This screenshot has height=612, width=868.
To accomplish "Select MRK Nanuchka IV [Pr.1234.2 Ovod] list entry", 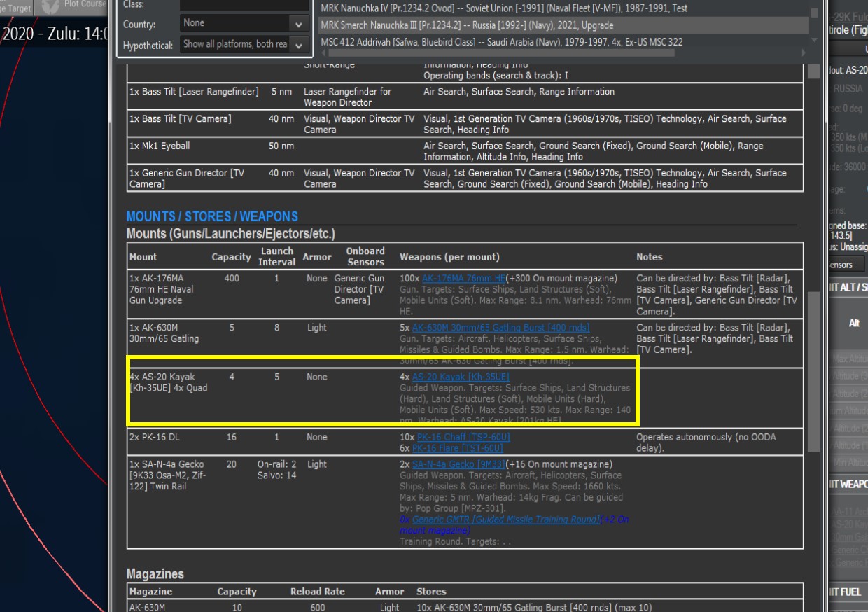I will pos(504,8).
